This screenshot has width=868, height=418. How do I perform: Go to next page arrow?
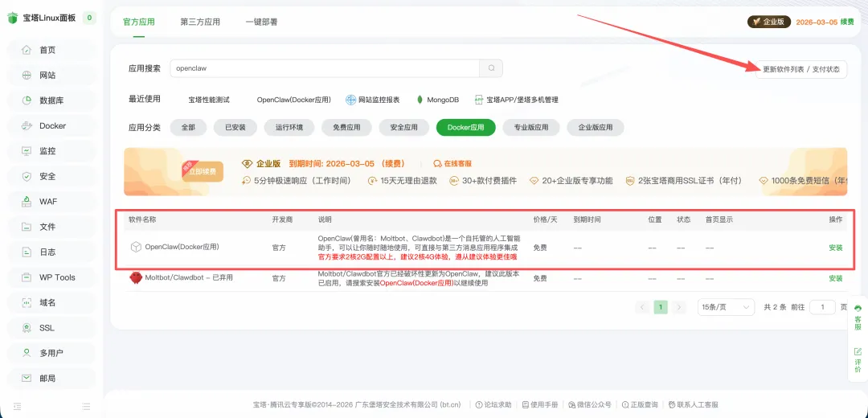click(x=679, y=307)
